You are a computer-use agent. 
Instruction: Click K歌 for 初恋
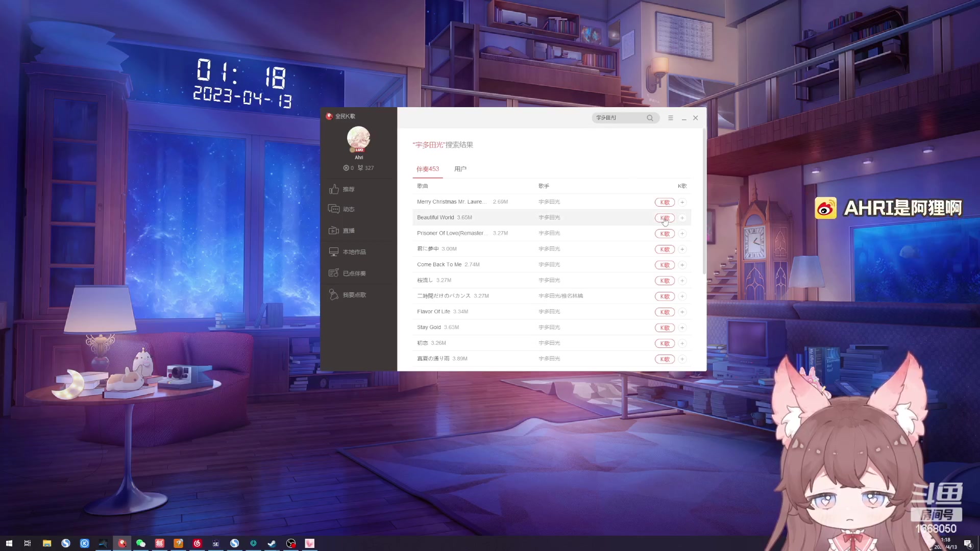665,343
